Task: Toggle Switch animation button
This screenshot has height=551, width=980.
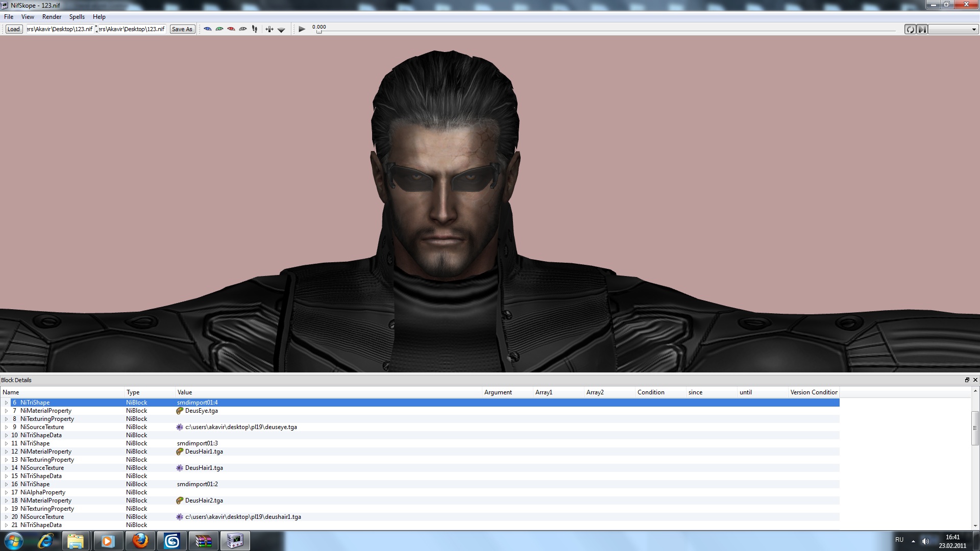Action: click(x=922, y=29)
